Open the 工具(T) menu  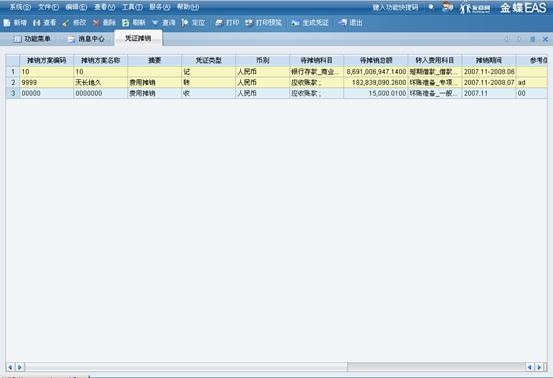click(x=132, y=7)
